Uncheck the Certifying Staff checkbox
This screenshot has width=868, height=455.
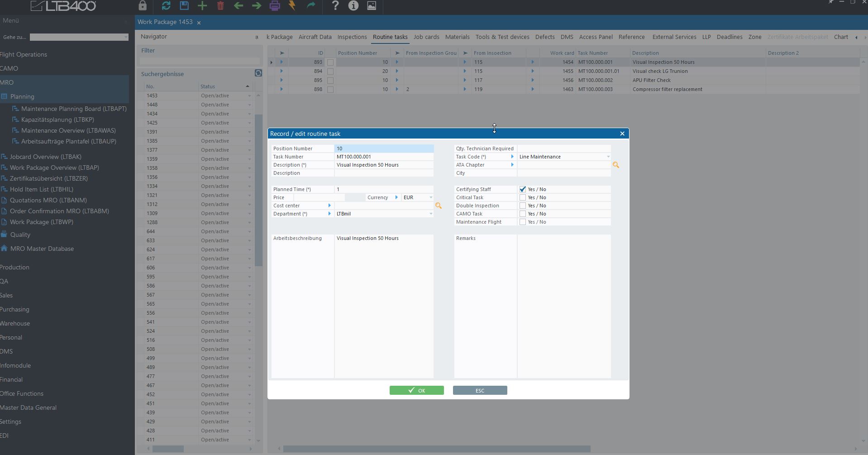tap(523, 190)
